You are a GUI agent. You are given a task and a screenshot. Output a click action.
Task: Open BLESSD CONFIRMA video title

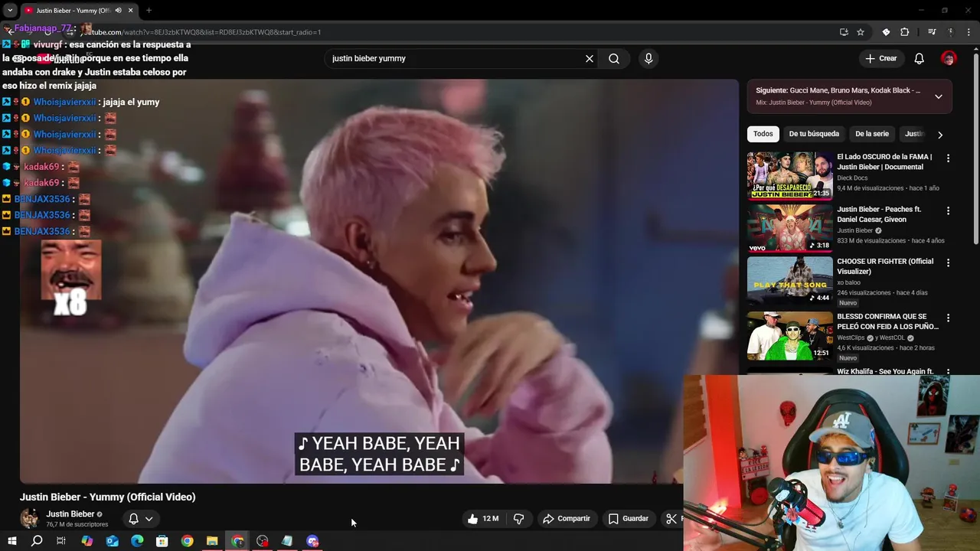pyautogui.click(x=887, y=321)
